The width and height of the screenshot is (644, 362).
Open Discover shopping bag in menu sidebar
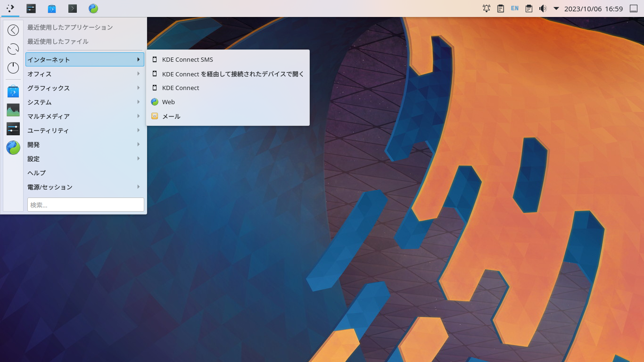13,91
